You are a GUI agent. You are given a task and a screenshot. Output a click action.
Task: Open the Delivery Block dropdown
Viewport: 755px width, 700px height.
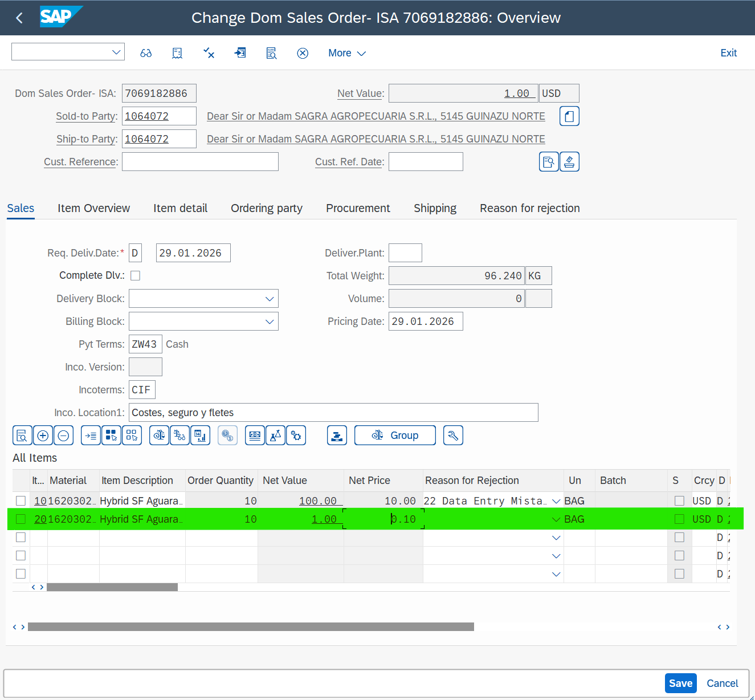coord(270,299)
